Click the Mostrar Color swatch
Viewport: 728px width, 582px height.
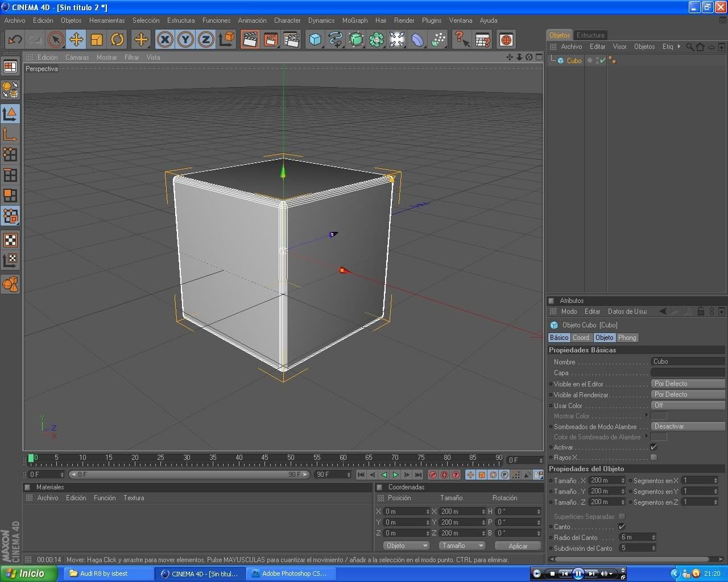(659, 415)
